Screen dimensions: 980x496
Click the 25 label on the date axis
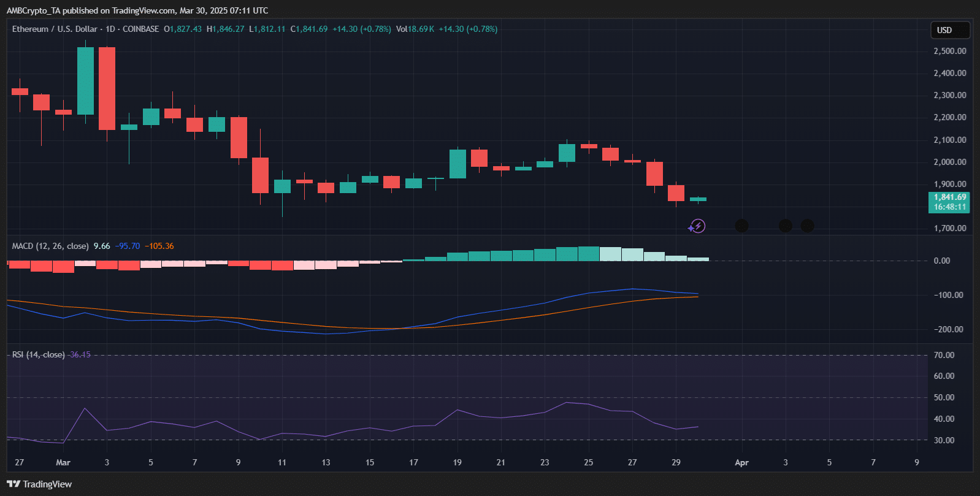pos(589,462)
